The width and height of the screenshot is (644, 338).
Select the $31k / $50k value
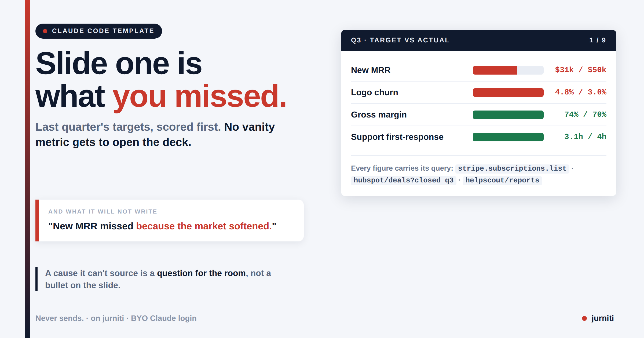pyautogui.click(x=580, y=70)
